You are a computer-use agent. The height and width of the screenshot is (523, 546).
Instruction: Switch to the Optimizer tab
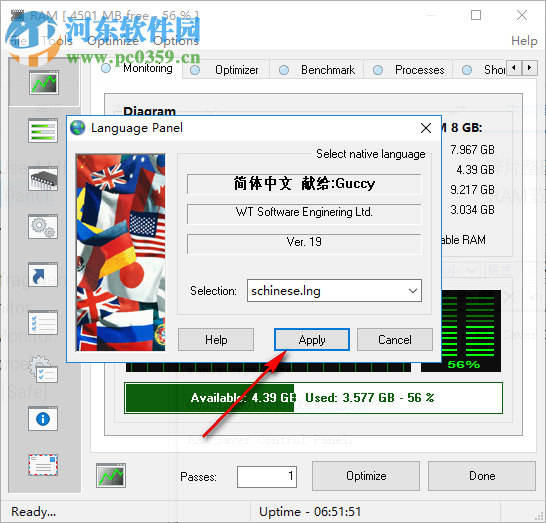226,70
